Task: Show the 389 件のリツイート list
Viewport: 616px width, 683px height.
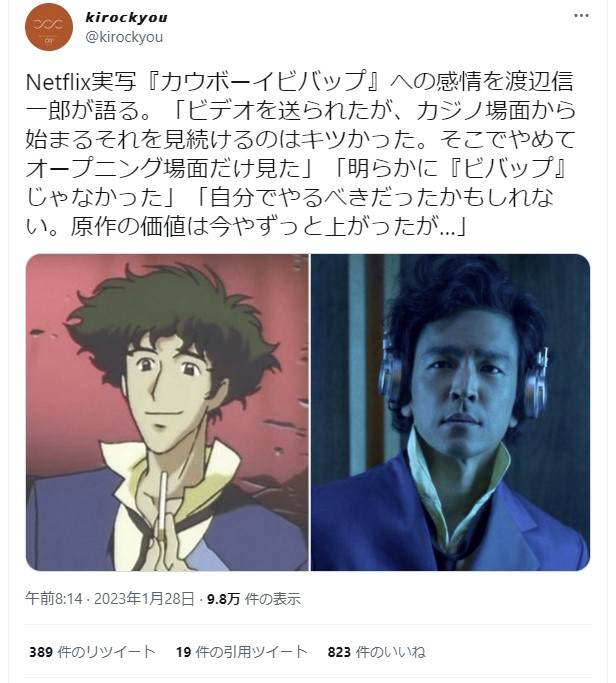Action: [92, 652]
